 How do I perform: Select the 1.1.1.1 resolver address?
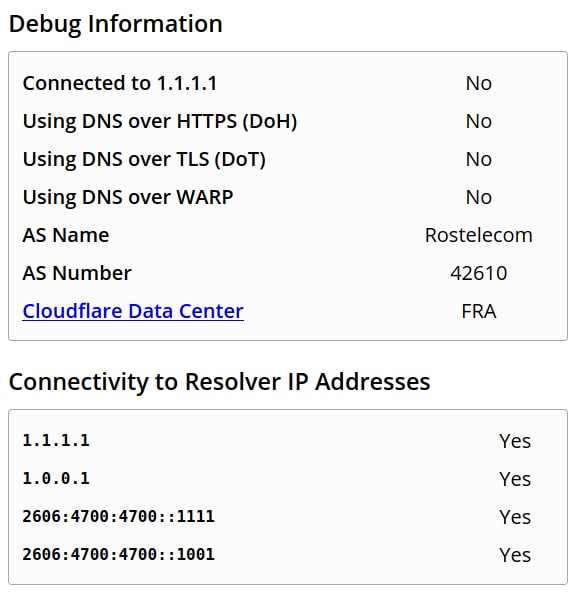tap(56, 441)
